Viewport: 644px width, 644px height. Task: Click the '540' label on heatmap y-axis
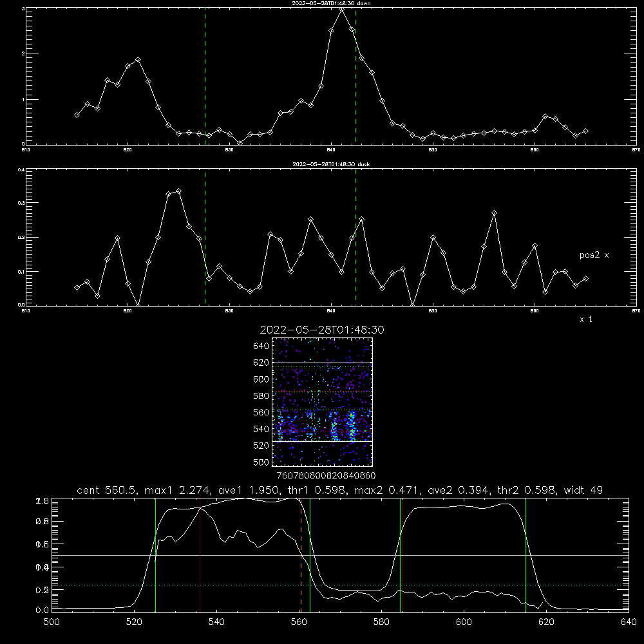click(261, 429)
